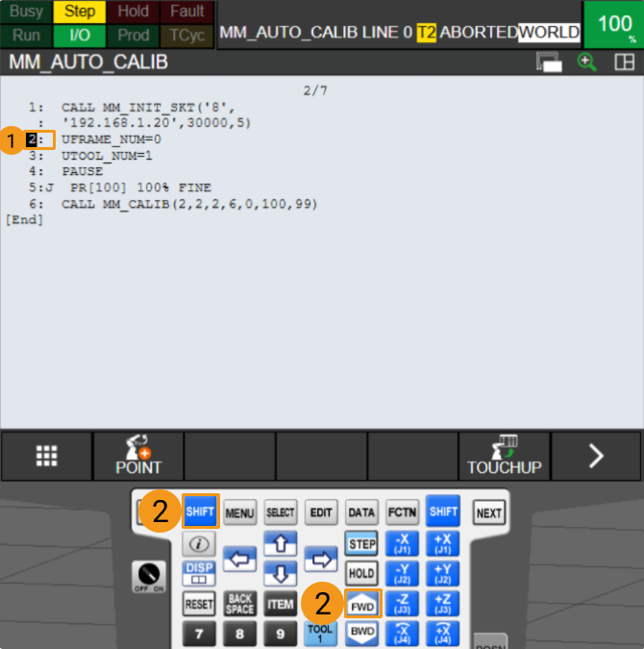
Task: Click the -X (J4) rotation jog key
Action: coord(402,634)
